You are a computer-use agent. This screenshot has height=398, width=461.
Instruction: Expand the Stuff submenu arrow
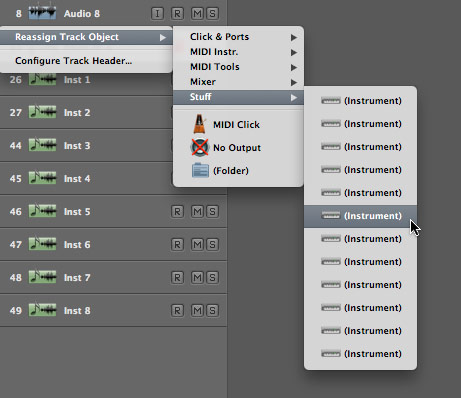click(293, 97)
